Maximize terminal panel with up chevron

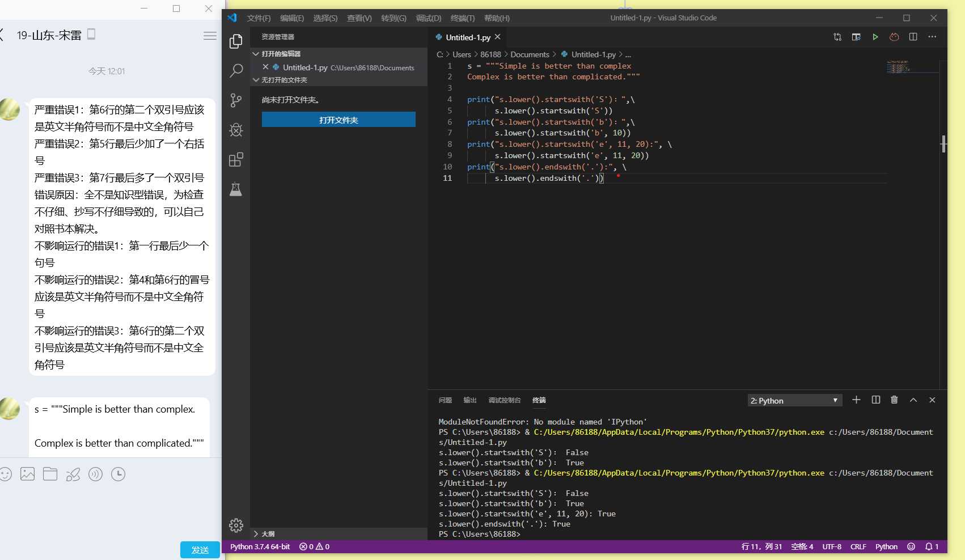pyautogui.click(x=913, y=400)
